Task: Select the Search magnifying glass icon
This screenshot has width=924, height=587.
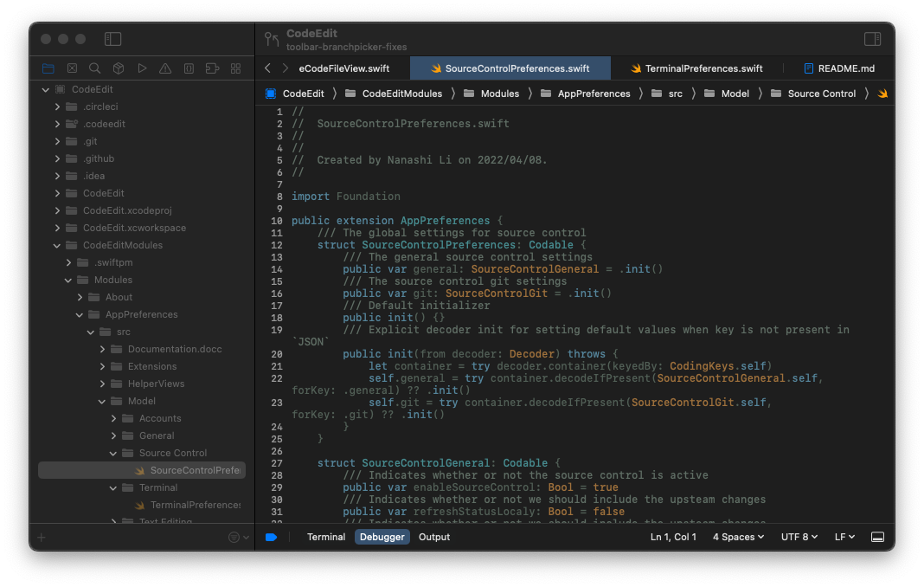Action: 95,68
